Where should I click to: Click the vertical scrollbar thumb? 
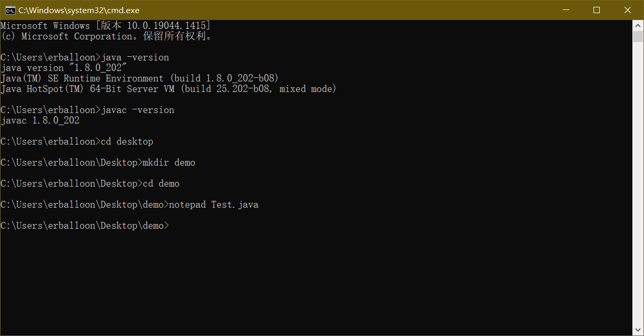[x=638, y=36]
